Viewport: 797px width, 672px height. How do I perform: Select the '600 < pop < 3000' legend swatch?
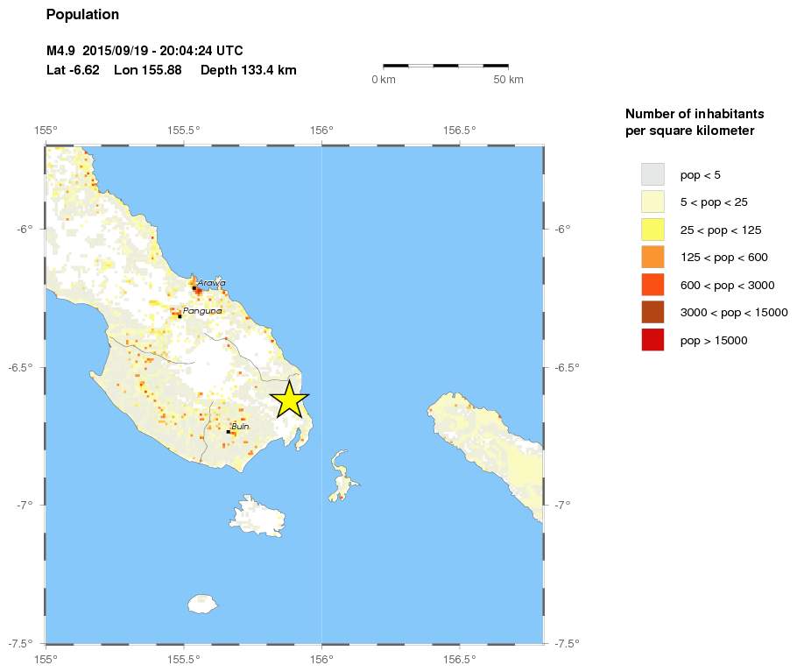pyautogui.click(x=652, y=285)
